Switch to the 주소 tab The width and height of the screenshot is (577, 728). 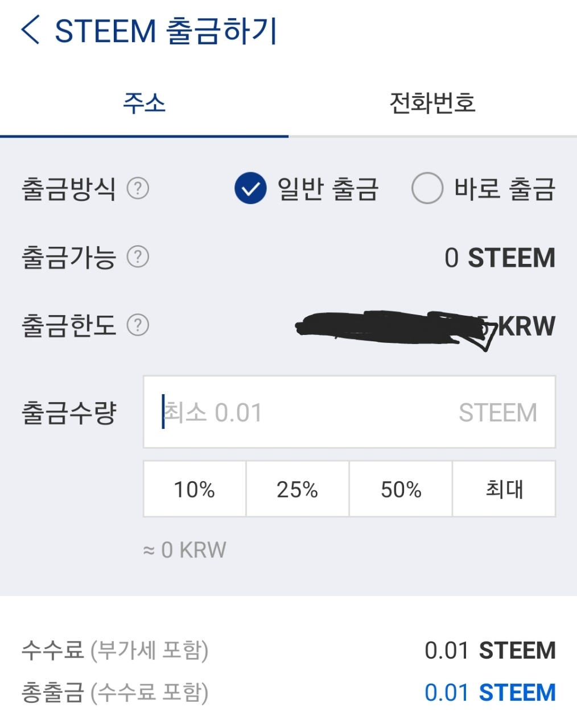tap(144, 104)
